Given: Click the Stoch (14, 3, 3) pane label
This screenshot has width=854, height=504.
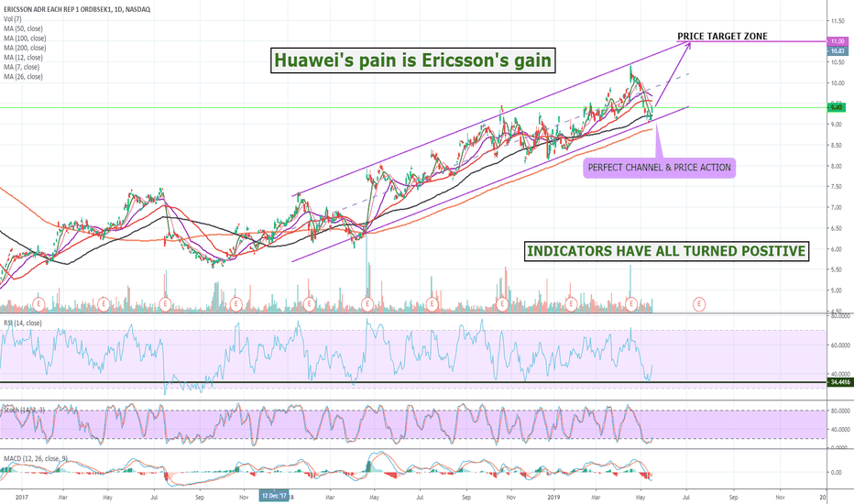Looking at the screenshot, I should [24, 410].
